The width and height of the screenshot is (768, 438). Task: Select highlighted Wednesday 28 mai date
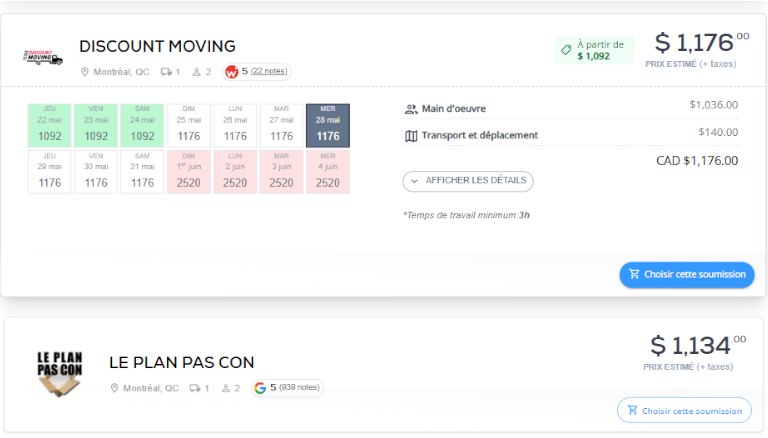328,125
